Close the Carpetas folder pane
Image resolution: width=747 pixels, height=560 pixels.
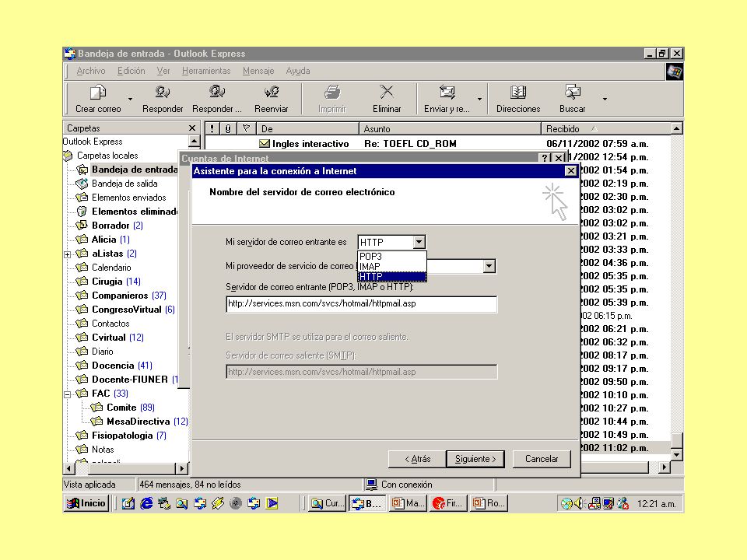point(192,128)
